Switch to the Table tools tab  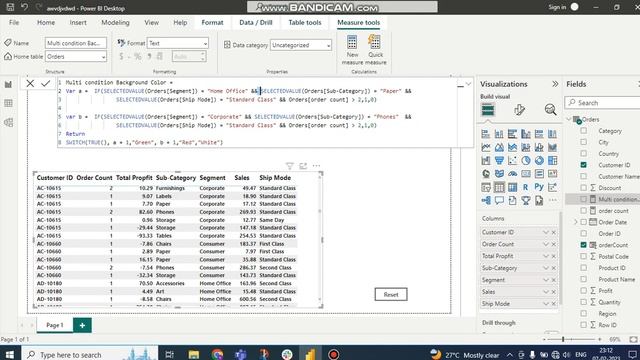305,22
